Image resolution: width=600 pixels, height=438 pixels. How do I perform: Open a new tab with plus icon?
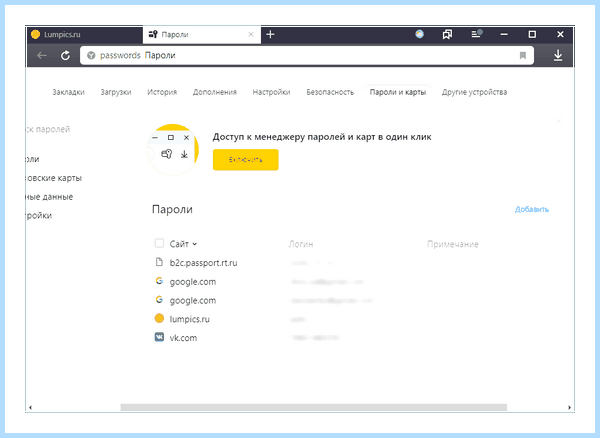click(x=270, y=34)
